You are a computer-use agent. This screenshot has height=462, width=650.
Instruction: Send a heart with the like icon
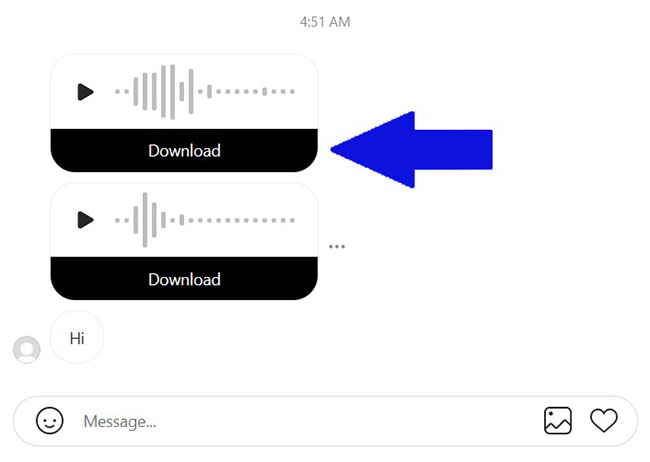pyautogui.click(x=604, y=421)
